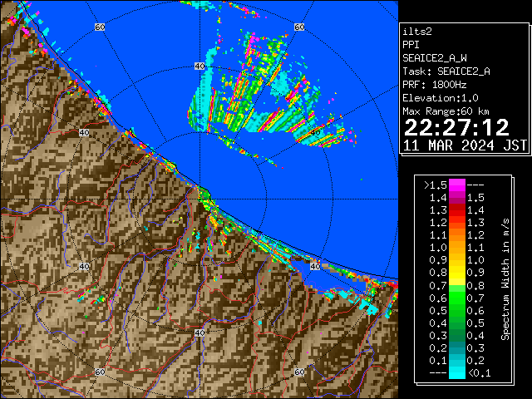532x399 pixels.
Task: Pick the yellow legend band beside 0.8
Action: point(457,273)
